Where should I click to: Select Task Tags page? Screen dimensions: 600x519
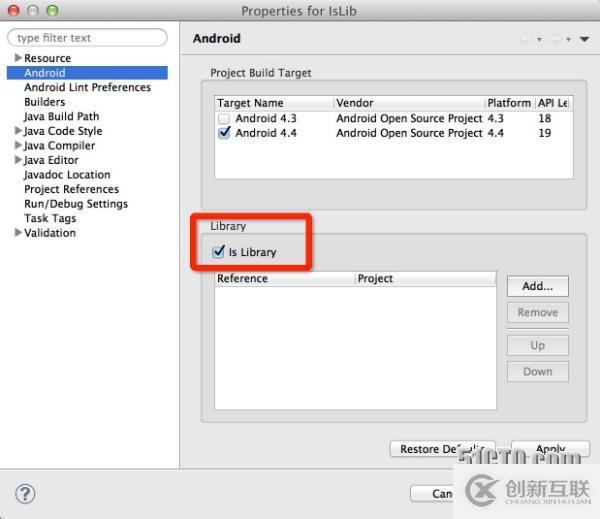pyautogui.click(x=50, y=218)
